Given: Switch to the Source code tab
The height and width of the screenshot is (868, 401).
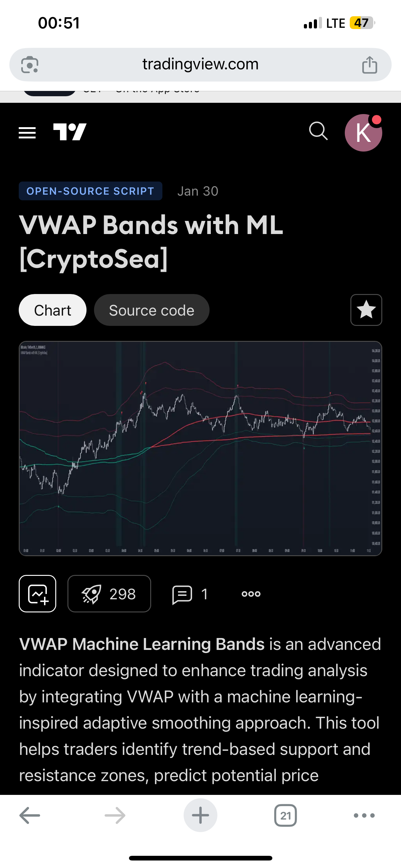Looking at the screenshot, I should coord(151,310).
